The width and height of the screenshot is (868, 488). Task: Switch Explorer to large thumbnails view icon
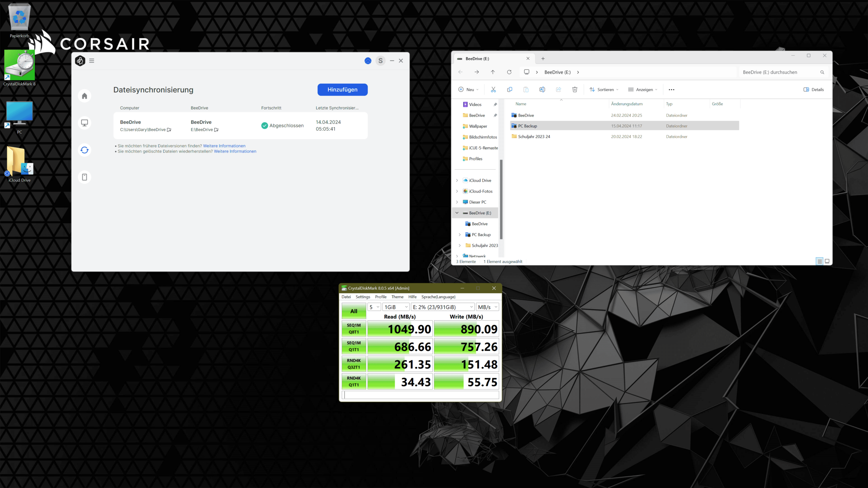[827, 261]
